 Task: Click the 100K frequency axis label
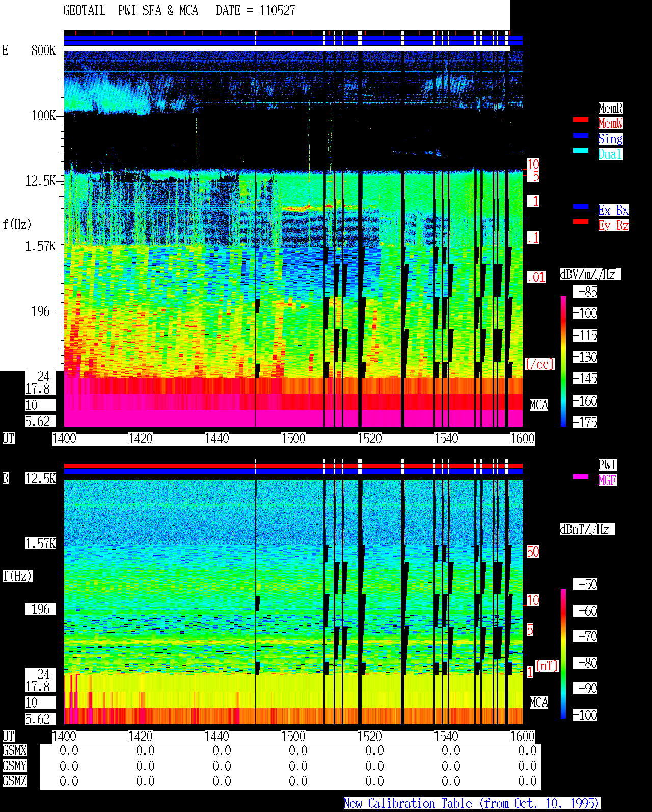point(43,115)
